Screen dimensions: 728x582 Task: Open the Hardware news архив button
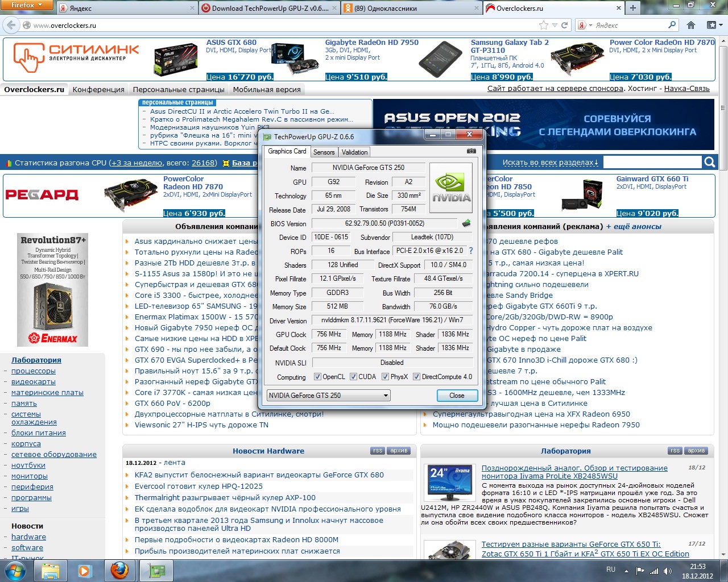tap(399, 451)
